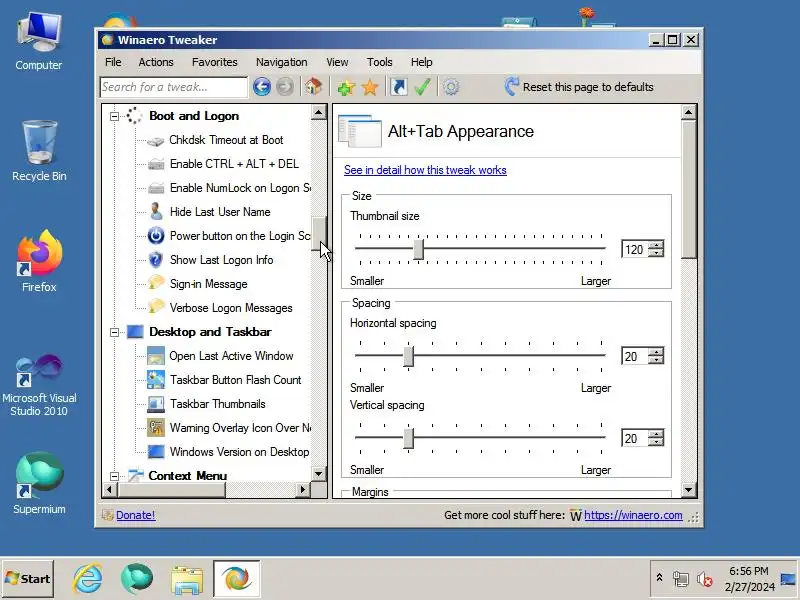The height and width of the screenshot is (600, 800).
Task: Click the Open Last Active Window icon
Action: click(156, 356)
